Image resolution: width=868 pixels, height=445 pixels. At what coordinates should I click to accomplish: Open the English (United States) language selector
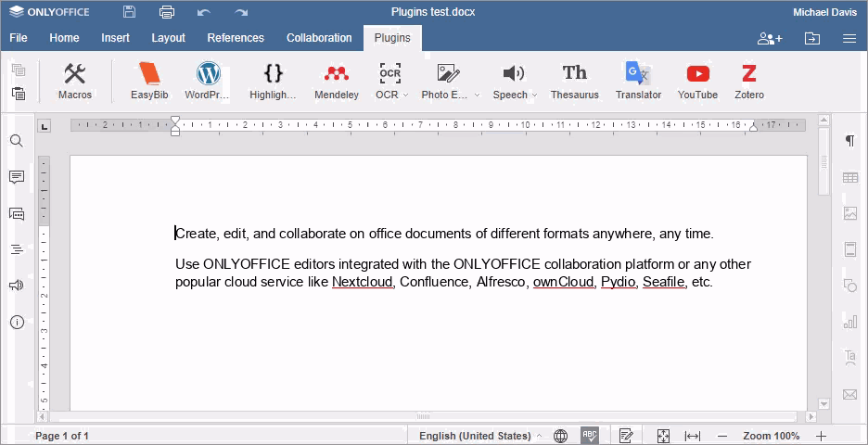click(x=480, y=436)
